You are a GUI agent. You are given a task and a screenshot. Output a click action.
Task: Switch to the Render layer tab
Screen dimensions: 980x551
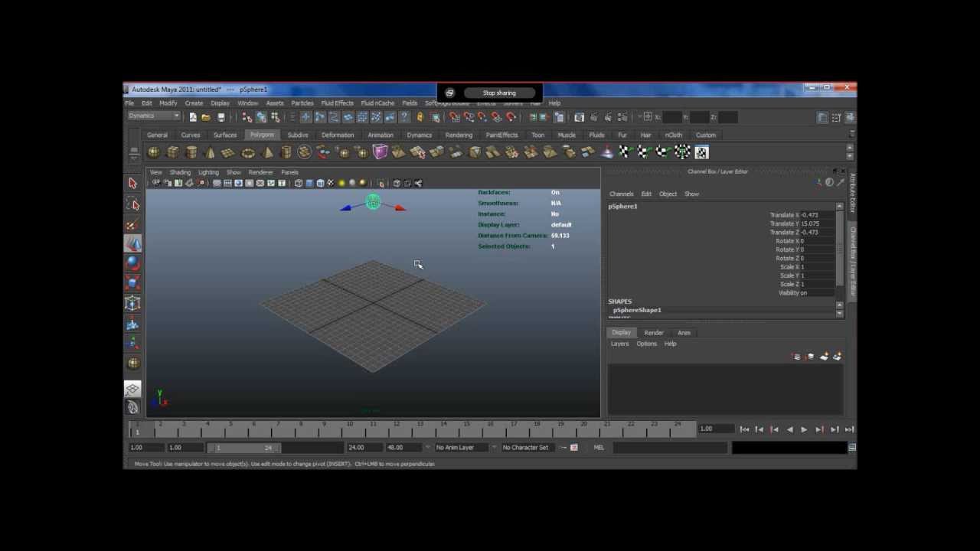(x=653, y=333)
